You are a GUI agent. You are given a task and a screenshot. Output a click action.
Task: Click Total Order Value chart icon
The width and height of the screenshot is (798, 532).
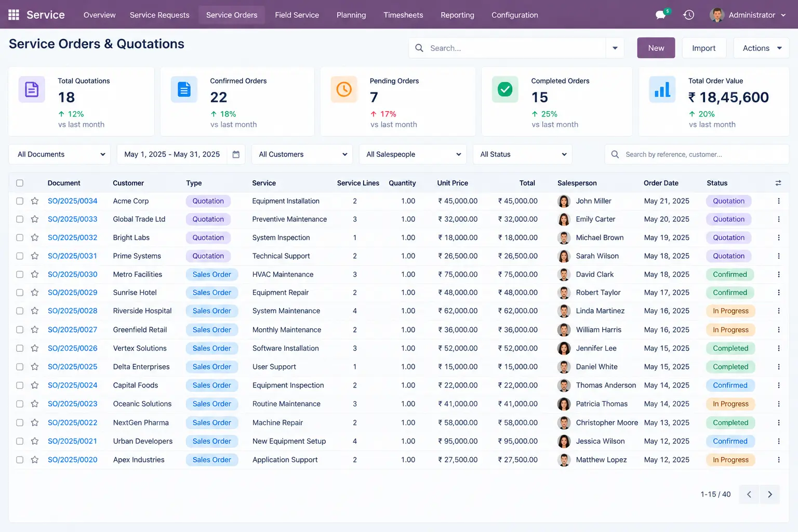[x=662, y=89]
